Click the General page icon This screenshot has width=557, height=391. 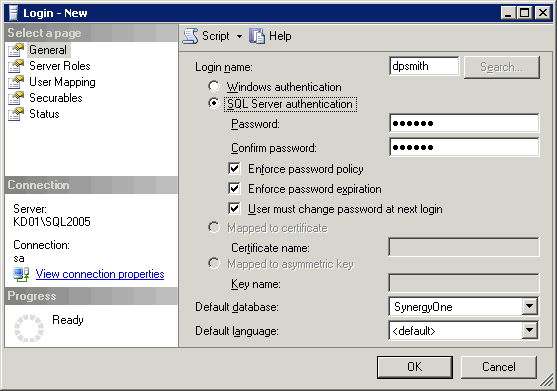click(16, 50)
